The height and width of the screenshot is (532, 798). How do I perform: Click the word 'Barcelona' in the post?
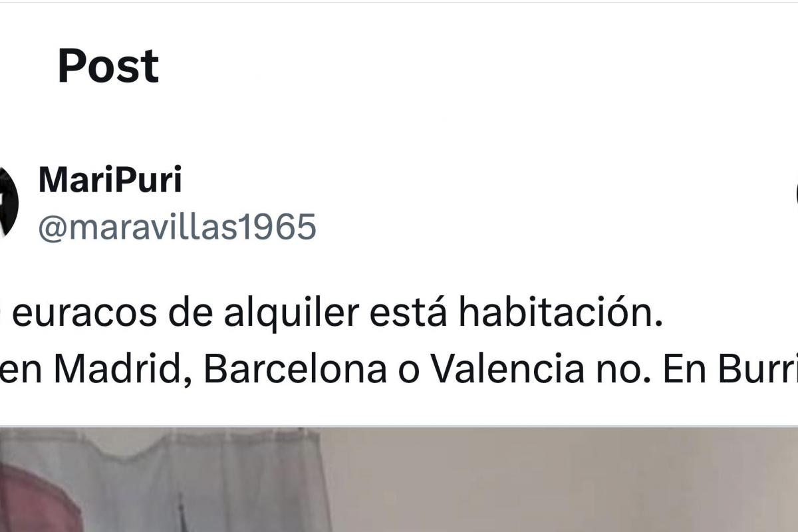click(295, 369)
